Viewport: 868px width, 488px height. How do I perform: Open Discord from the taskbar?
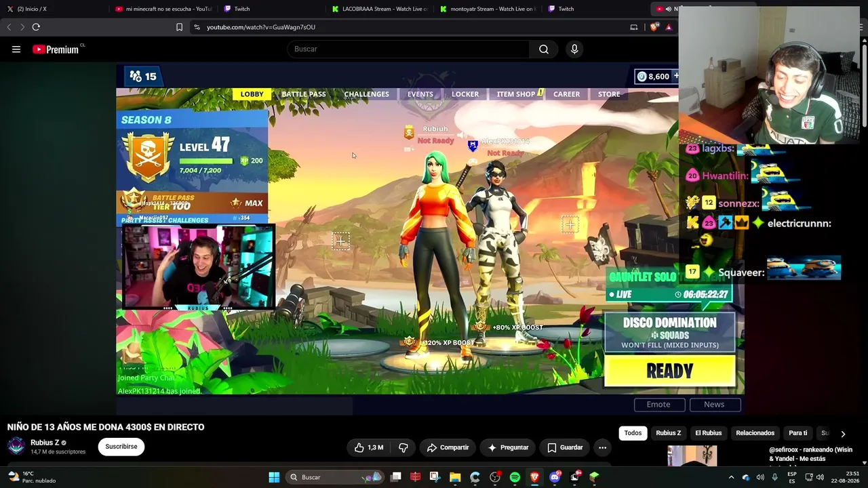(x=555, y=477)
